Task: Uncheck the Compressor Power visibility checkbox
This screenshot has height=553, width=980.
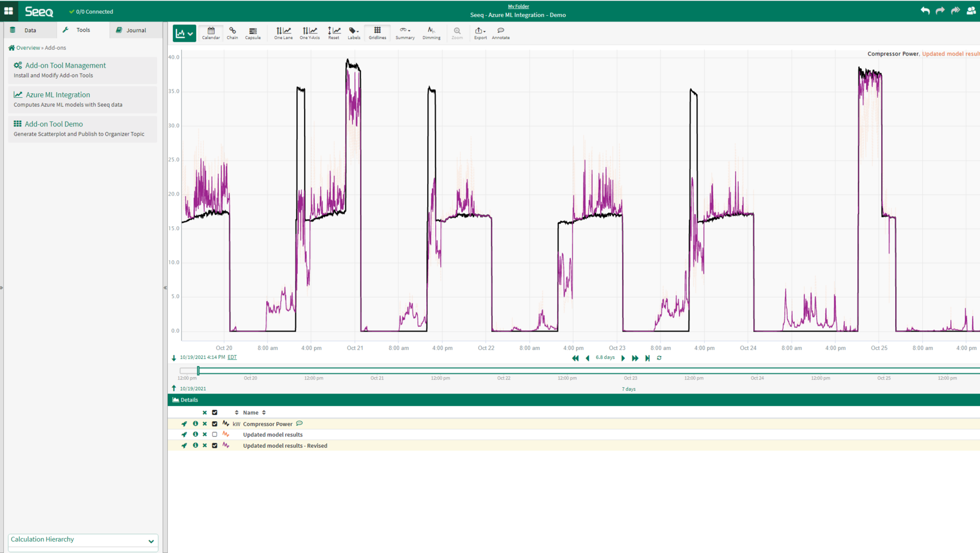Action: click(x=214, y=424)
